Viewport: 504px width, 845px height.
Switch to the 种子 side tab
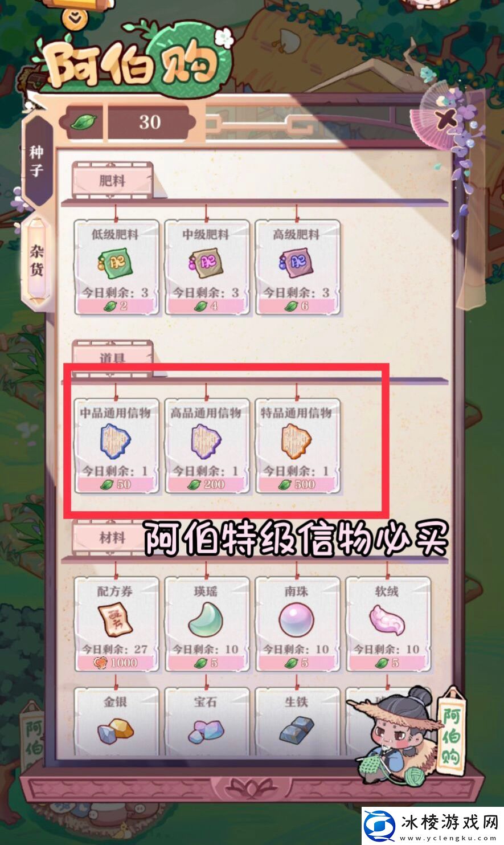(37, 160)
